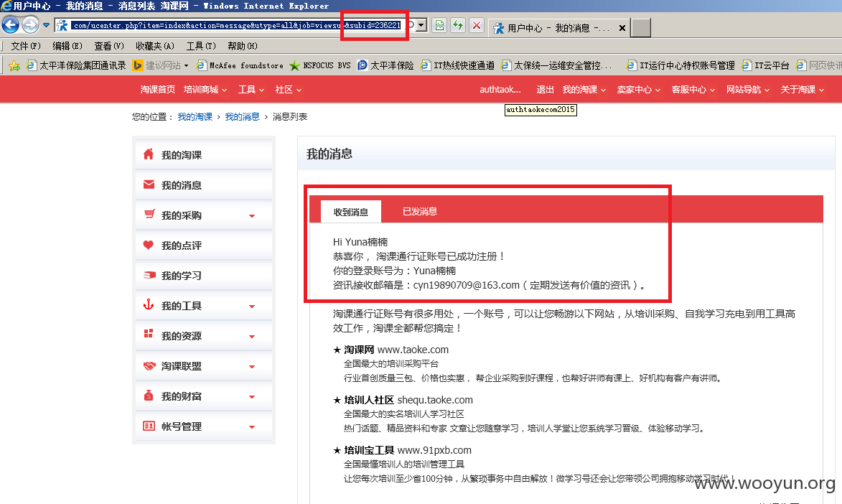The height and width of the screenshot is (504, 842).
Task: Open 我的消息 envelope icon in sidebar
Action: coord(149,185)
